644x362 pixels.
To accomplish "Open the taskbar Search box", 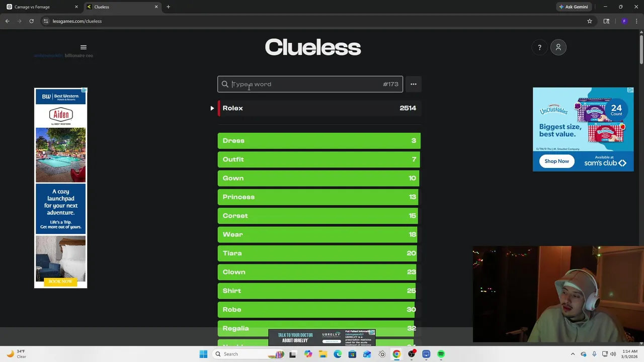I will point(248,354).
